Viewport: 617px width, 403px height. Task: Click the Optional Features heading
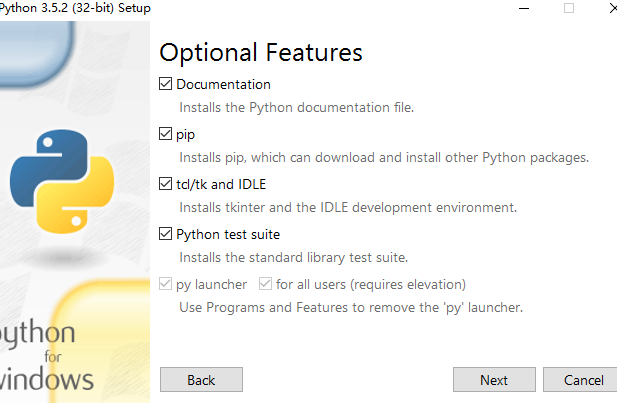point(261,52)
